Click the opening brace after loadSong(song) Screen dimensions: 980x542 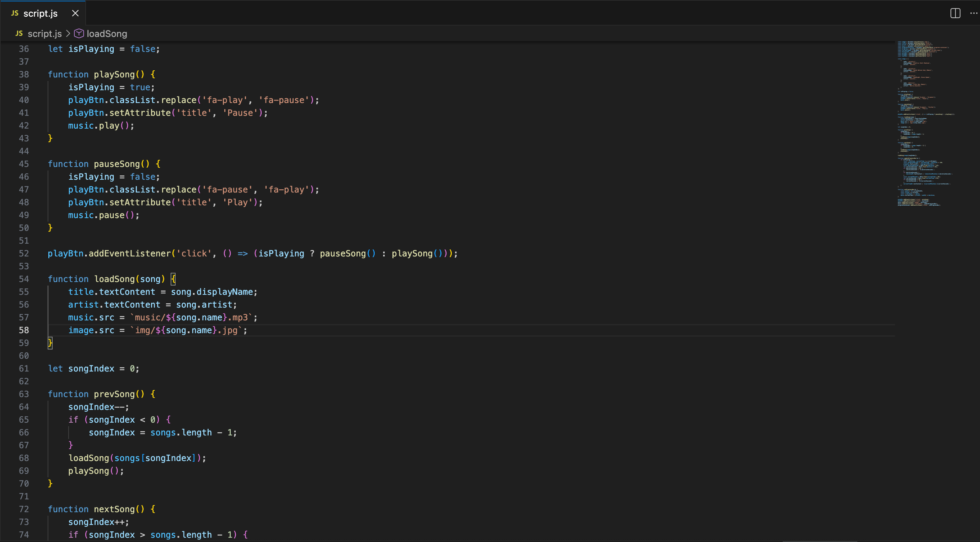click(x=173, y=279)
